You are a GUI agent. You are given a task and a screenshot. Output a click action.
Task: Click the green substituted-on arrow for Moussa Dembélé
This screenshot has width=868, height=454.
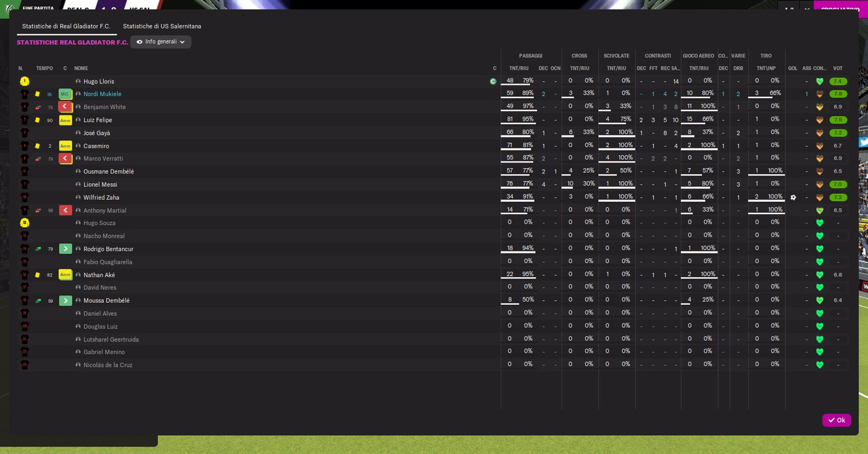[x=65, y=300]
